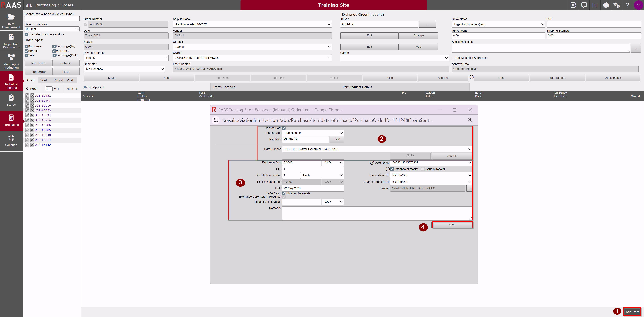Toggle Tracked Part checkbox
644x317 pixels.
coord(284,128)
